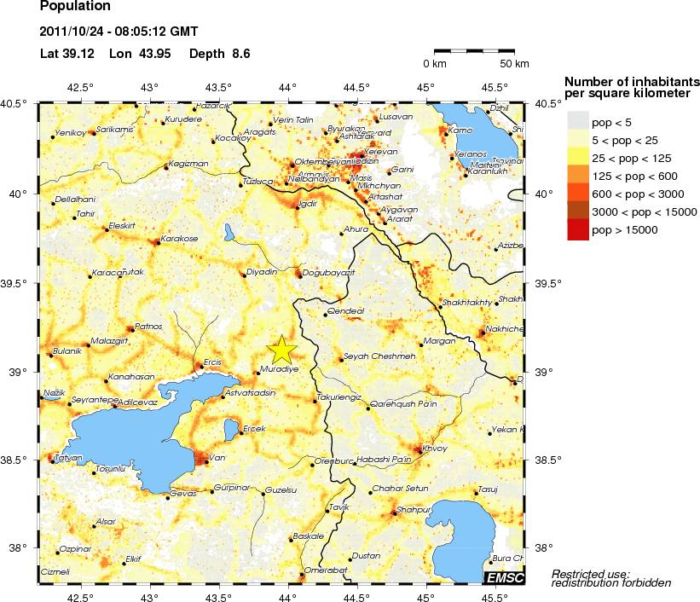Select the Van city marker dot

click(x=205, y=460)
